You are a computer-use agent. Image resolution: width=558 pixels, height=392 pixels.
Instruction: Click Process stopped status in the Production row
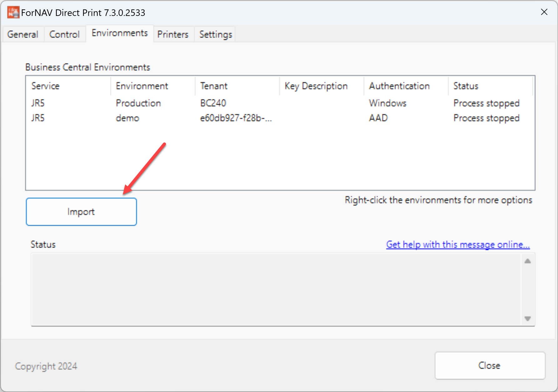(486, 103)
